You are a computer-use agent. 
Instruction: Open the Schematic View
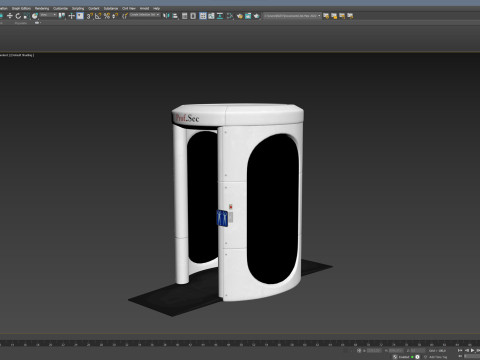click(x=220, y=16)
